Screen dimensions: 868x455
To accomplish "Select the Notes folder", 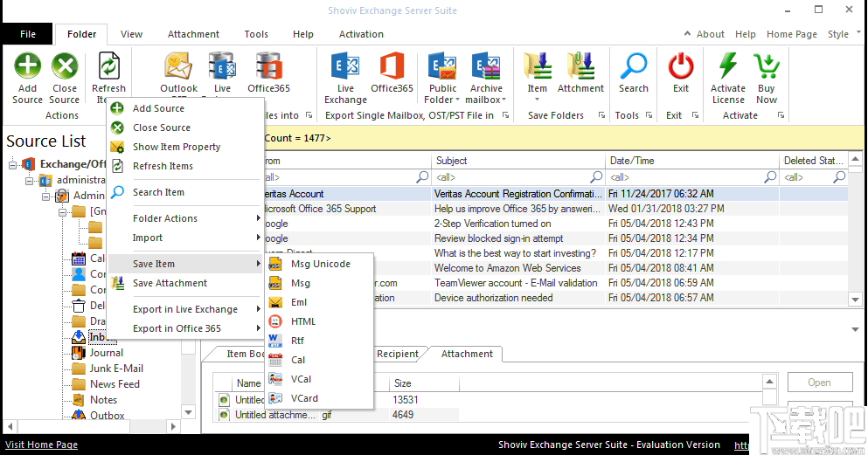I will (x=103, y=400).
